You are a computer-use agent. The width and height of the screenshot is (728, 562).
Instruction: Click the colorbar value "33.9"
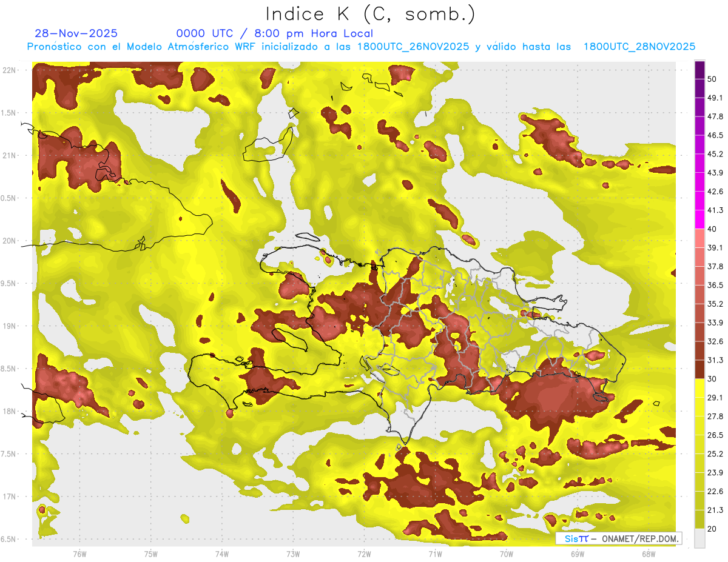pyautogui.click(x=715, y=323)
